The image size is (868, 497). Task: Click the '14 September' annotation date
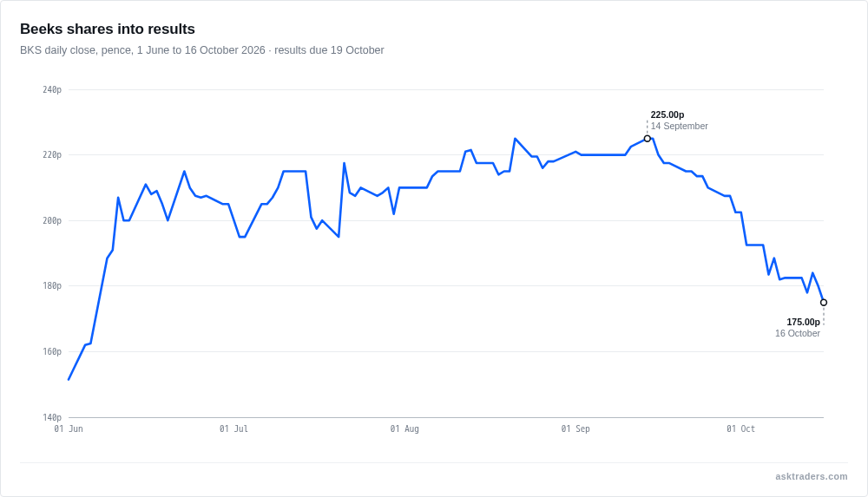680,126
